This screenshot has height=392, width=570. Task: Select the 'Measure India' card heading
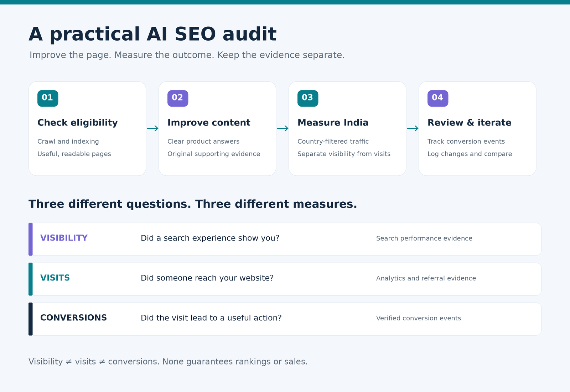[x=333, y=123]
